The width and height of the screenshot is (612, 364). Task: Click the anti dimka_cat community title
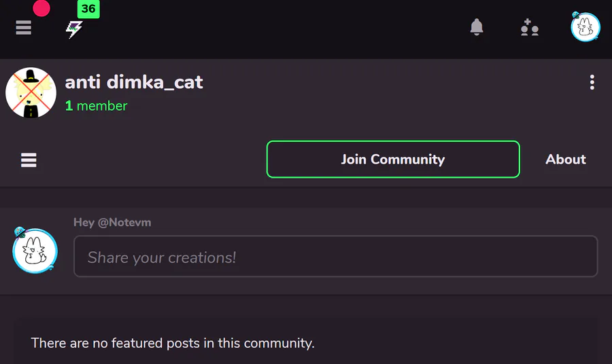[134, 82]
